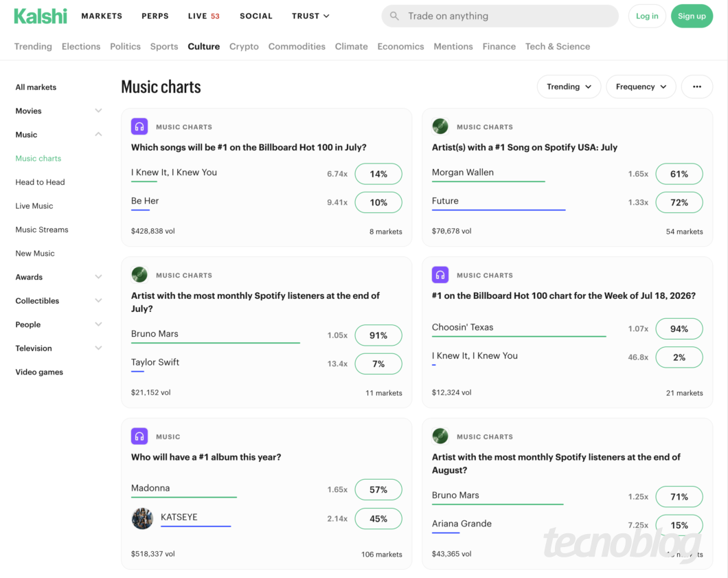Switch to the Economics category tab
Screen dimensions: 728x578
tap(400, 47)
